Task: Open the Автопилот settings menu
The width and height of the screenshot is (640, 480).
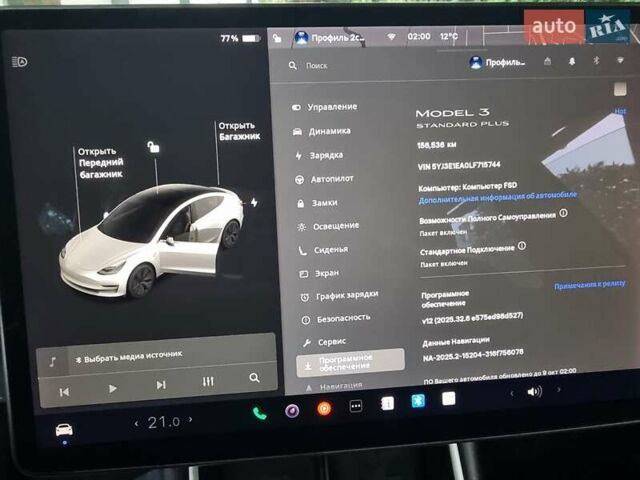Action: coord(331,178)
